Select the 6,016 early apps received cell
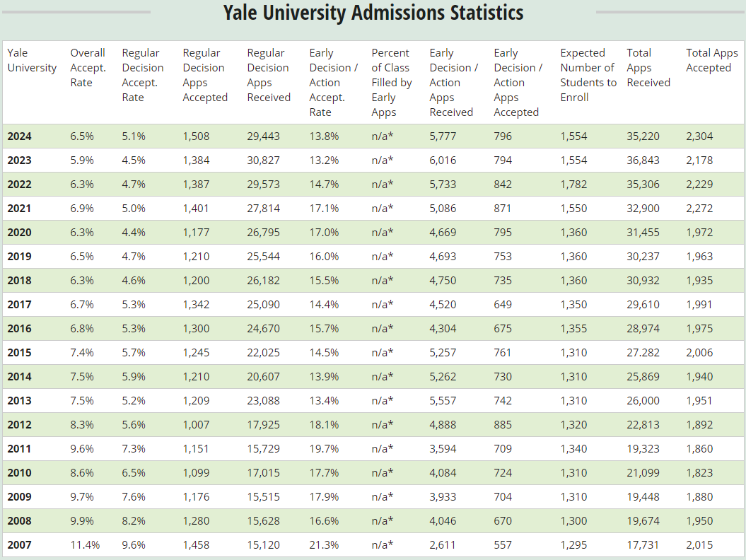The width and height of the screenshot is (746, 560). 443,161
